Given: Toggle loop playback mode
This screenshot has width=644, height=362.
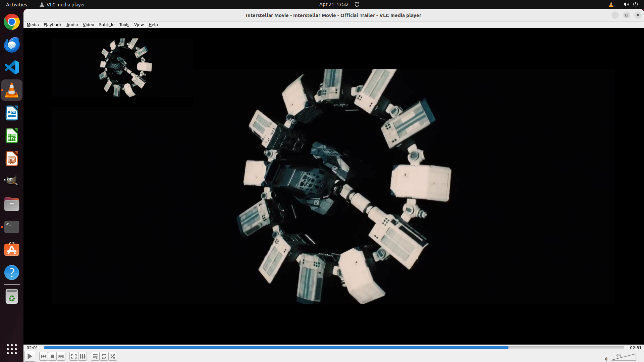Looking at the screenshot, I should [x=104, y=356].
